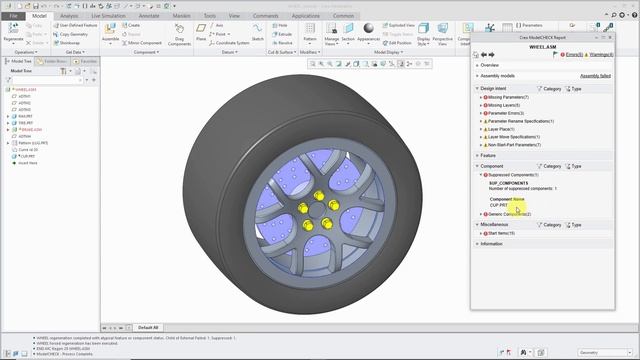This screenshot has width=640, height=360.
Task: Open the Get Data group dropdown
Action: 75,52
